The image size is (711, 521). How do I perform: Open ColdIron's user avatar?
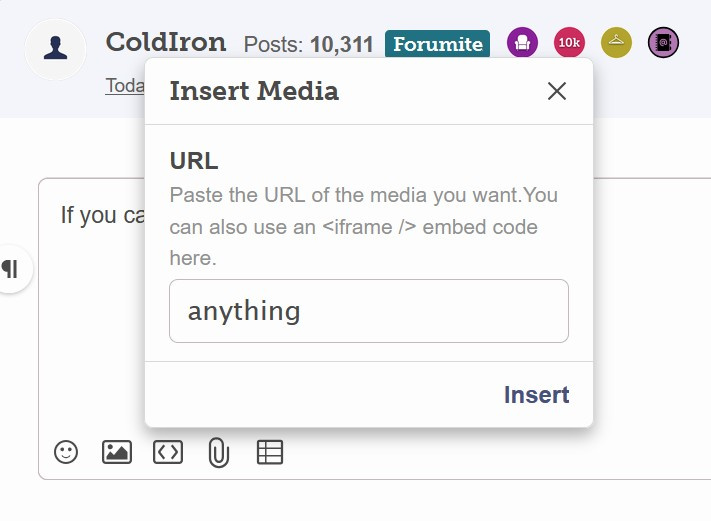[x=56, y=48]
